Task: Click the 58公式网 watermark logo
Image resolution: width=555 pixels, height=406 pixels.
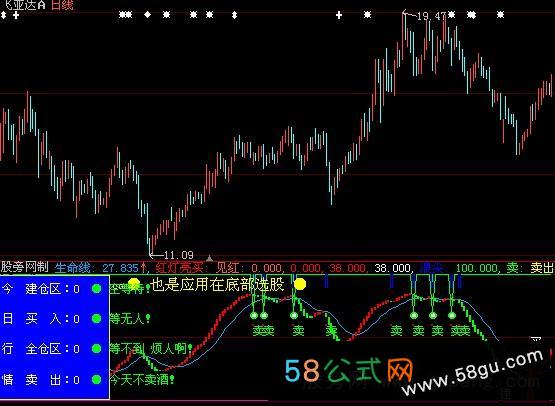Action: [349, 370]
